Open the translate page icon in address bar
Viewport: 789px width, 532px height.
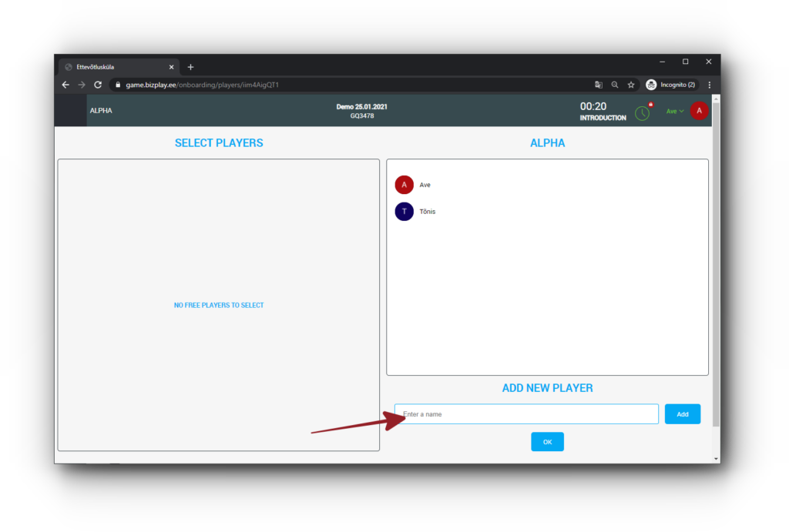point(599,85)
